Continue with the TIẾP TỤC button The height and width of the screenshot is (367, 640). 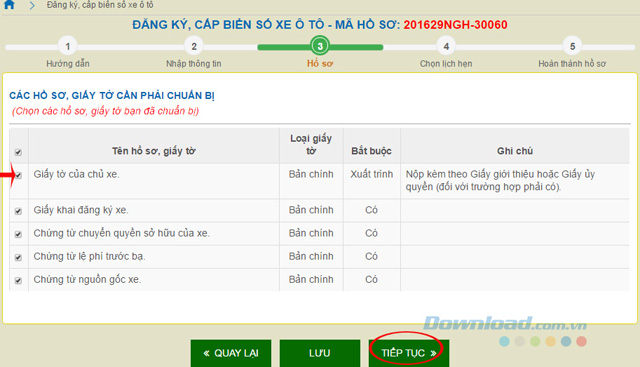pos(409,353)
